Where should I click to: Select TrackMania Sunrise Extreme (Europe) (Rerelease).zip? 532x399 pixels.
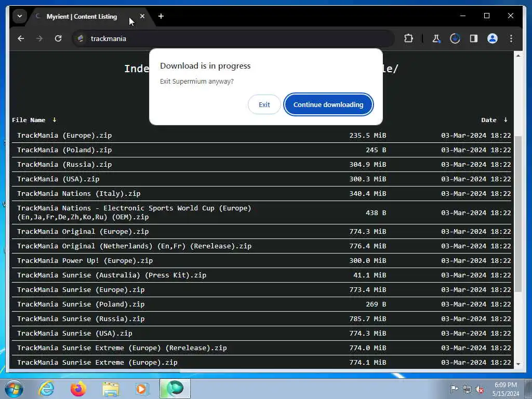pos(122,348)
